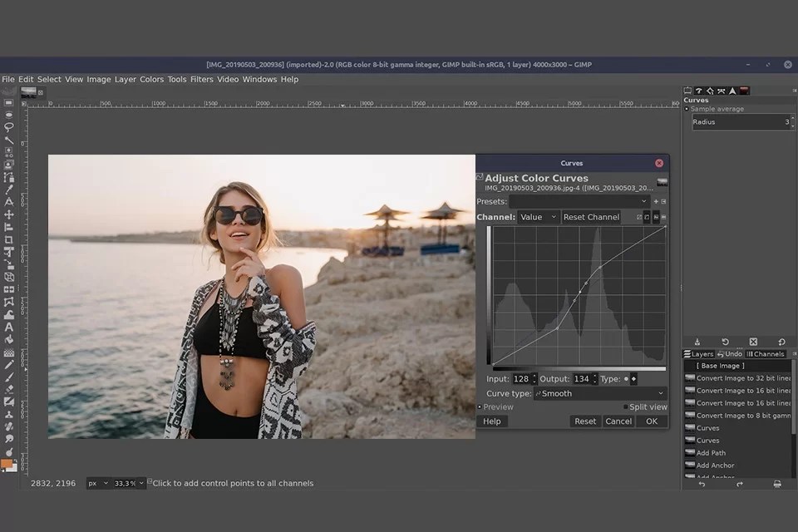Select the Eraser tool
Viewport: 798px width, 532px height.
pos(9,388)
